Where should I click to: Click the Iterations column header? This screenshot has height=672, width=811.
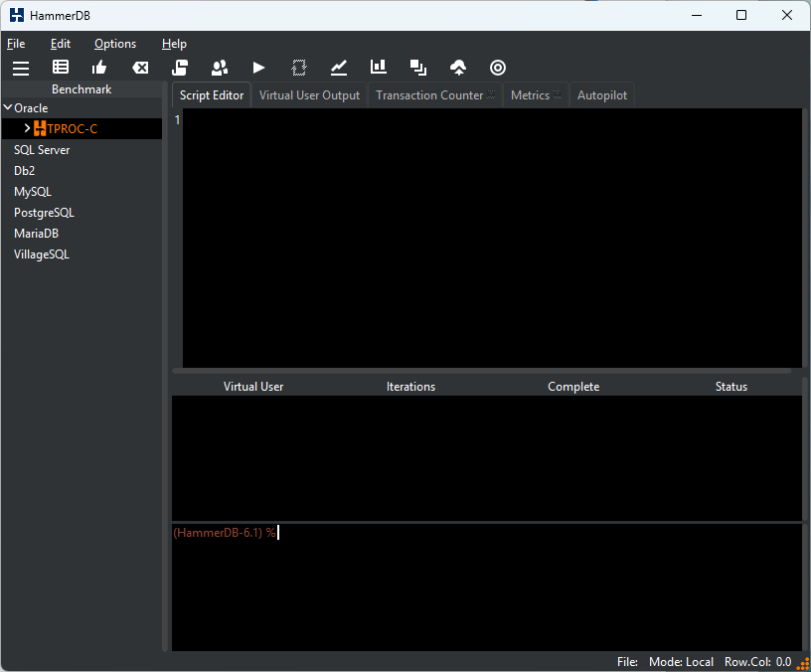(x=410, y=387)
